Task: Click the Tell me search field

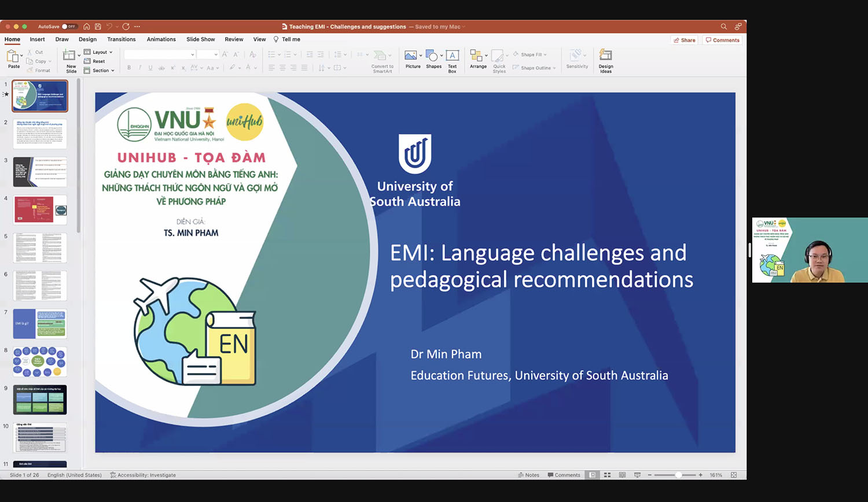Action: 287,39
